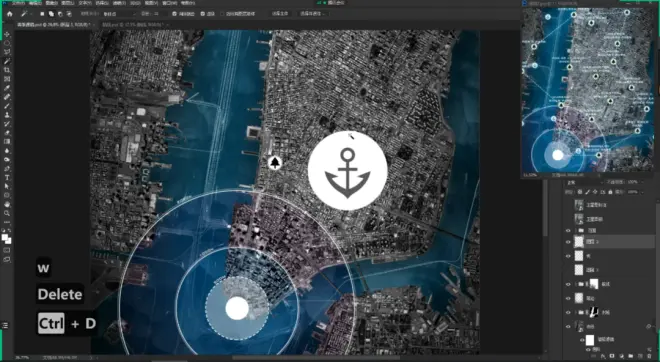Select the Pen tool

pos(7,168)
